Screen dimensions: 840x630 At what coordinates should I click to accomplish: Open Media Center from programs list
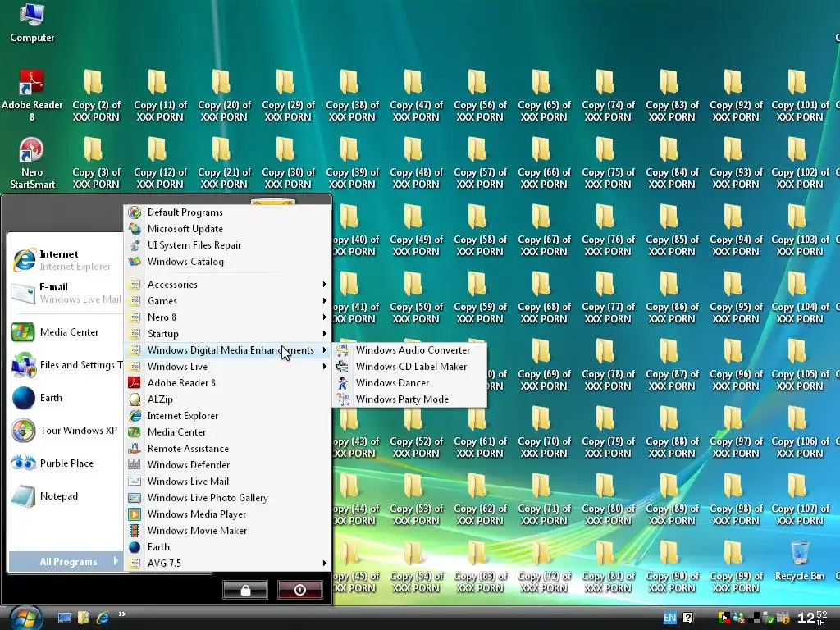pos(228,432)
